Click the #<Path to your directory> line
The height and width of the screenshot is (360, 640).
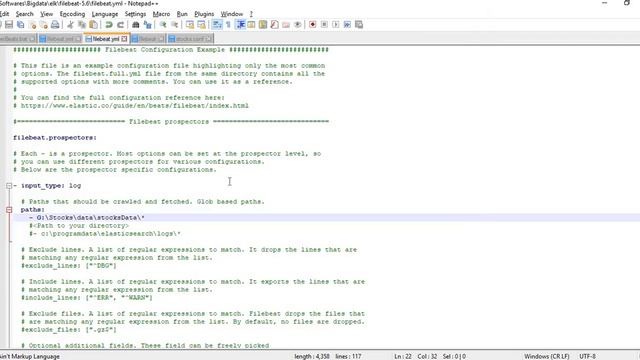click(x=79, y=226)
